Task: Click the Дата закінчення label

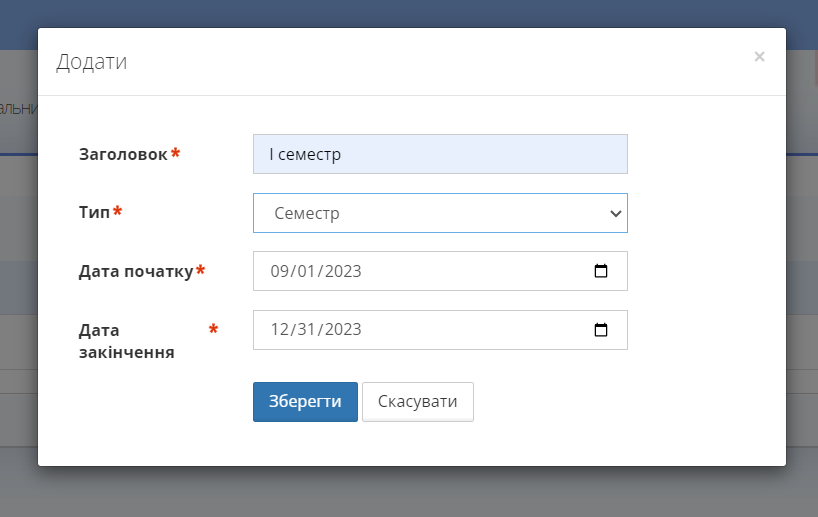Action: (x=126, y=341)
